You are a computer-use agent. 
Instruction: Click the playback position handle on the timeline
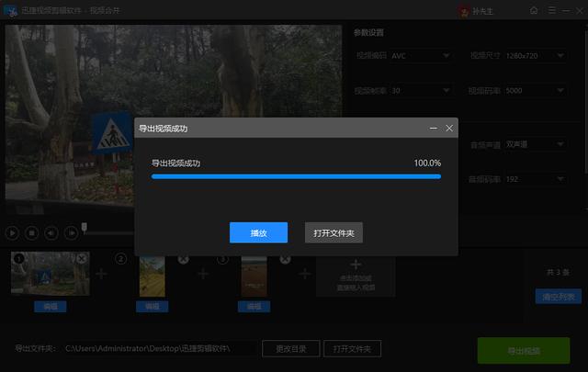click(85, 227)
